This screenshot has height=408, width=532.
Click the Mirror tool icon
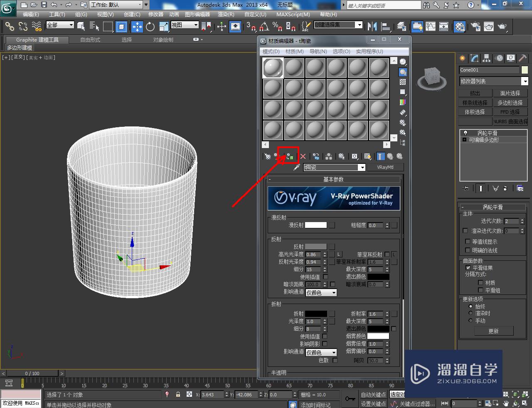[x=372, y=27]
